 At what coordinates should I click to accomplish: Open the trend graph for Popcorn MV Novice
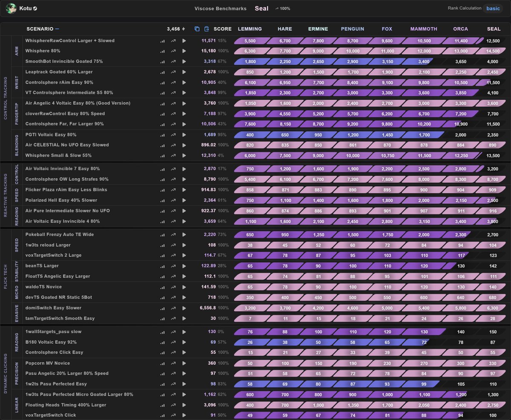point(173,363)
